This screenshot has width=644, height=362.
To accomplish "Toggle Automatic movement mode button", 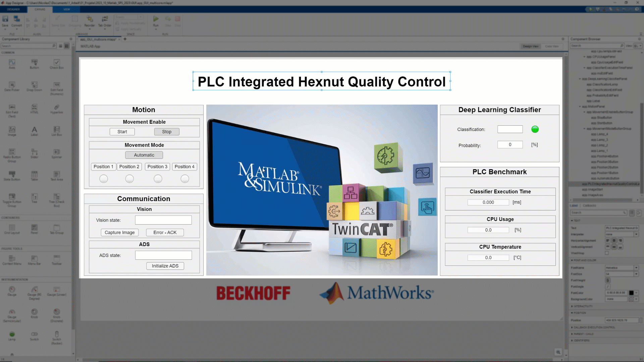I will pyautogui.click(x=144, y=155).
